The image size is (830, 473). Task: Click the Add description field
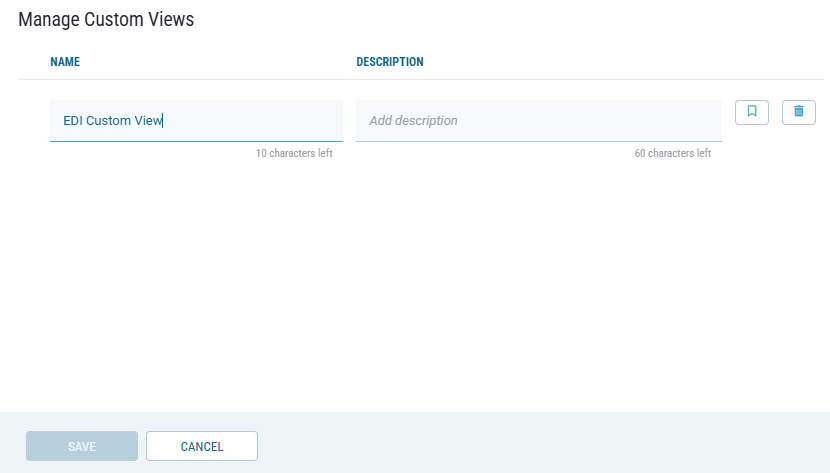539,121
